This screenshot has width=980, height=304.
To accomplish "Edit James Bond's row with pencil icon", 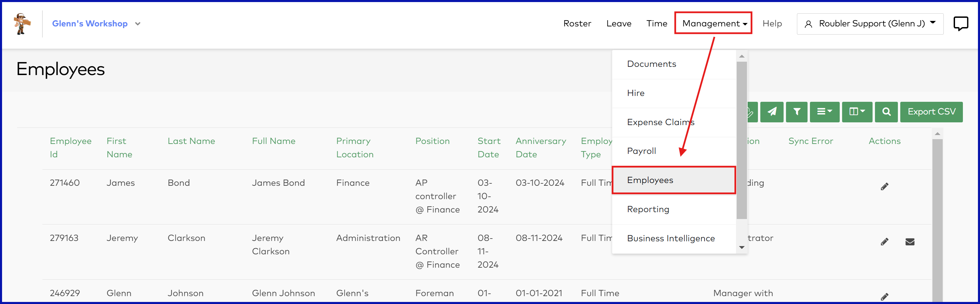I will click(x=885, y=187).
